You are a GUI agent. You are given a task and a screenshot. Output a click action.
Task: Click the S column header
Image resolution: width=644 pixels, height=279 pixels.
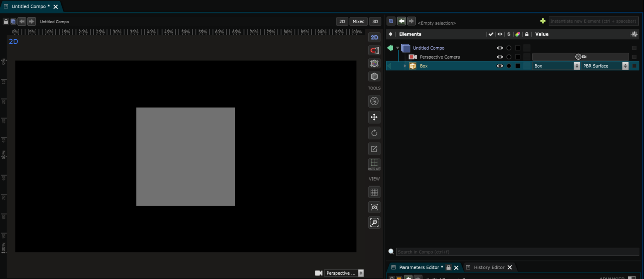[509, 34]
